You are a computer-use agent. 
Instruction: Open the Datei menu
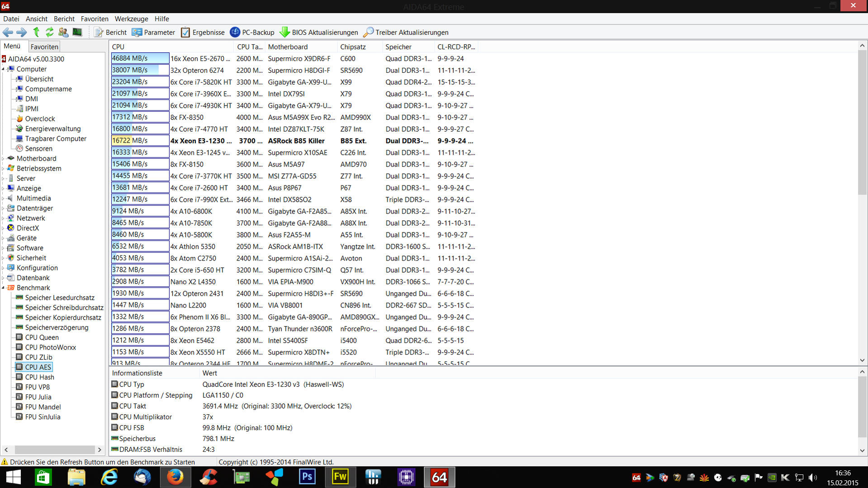pyautogui.click(x=11, y=19)
